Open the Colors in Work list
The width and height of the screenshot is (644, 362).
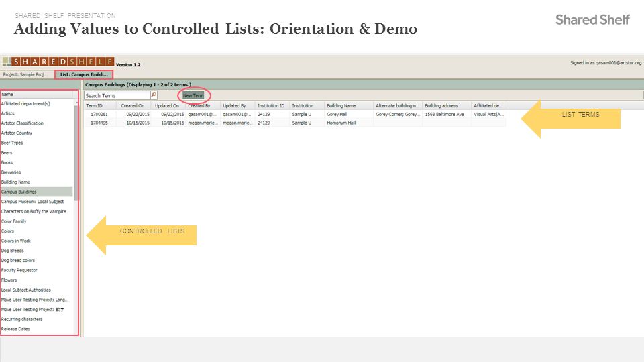pos(36,241)
